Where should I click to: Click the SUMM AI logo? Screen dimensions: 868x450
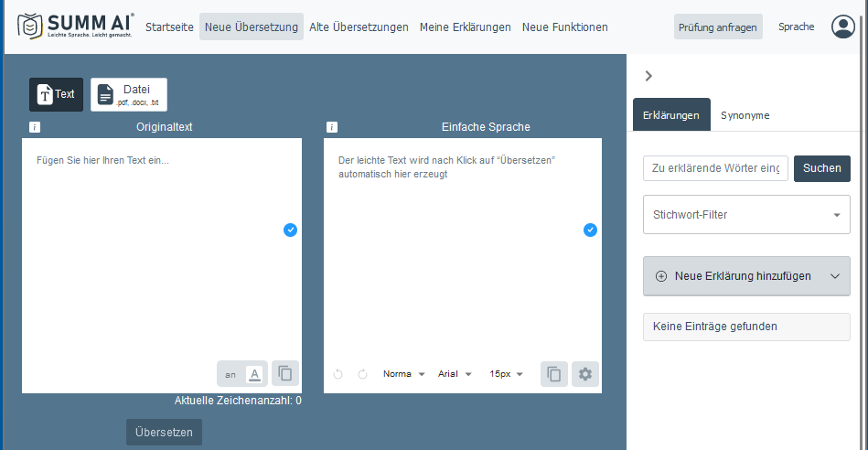[x=76, y=27]
